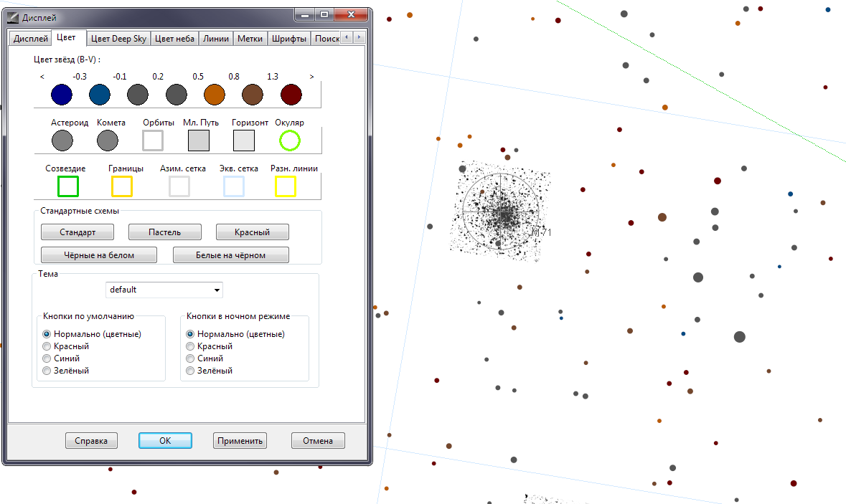Choose the green Созвездие outline square
This screenshot has width=846, height=504.
(67, 186)
